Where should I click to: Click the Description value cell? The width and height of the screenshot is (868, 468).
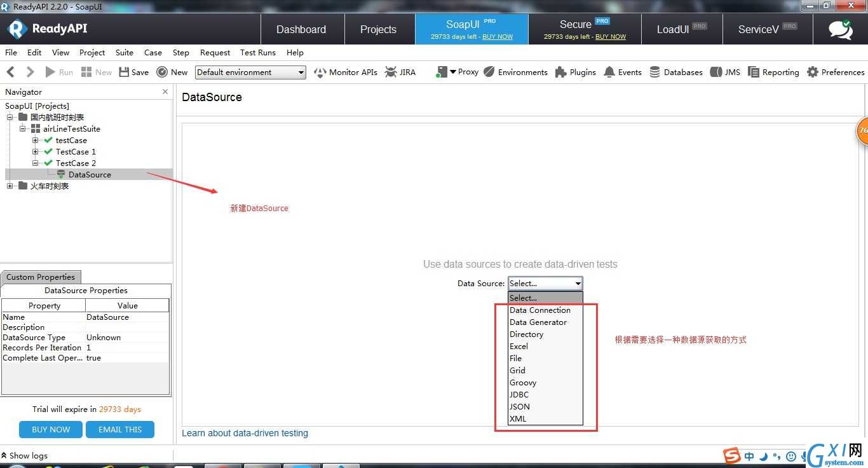coord(127,327)
